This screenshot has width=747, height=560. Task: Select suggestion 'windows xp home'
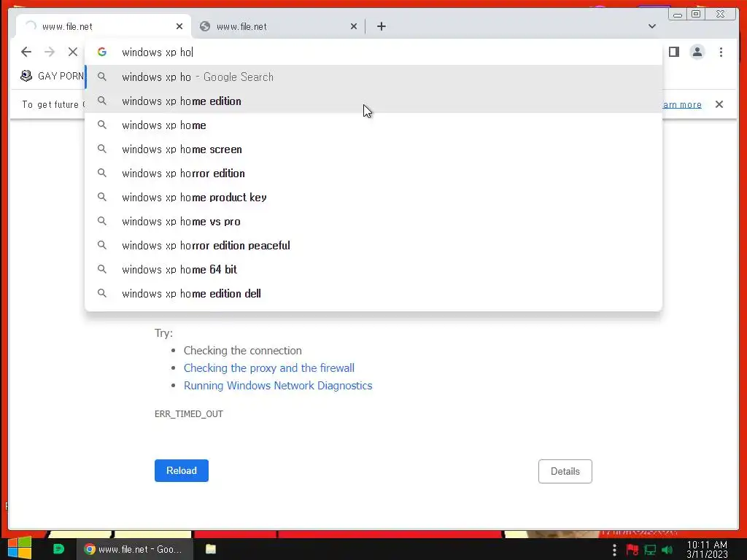(373, 125)
